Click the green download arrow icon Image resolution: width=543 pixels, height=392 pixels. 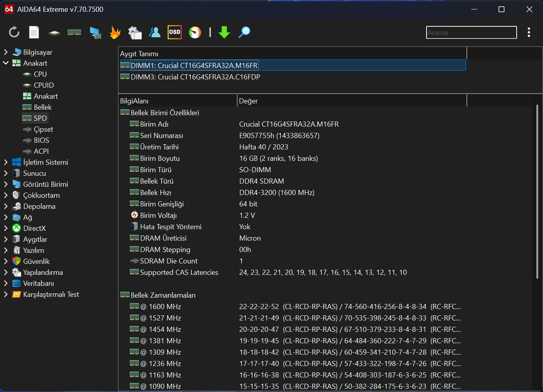224,32
